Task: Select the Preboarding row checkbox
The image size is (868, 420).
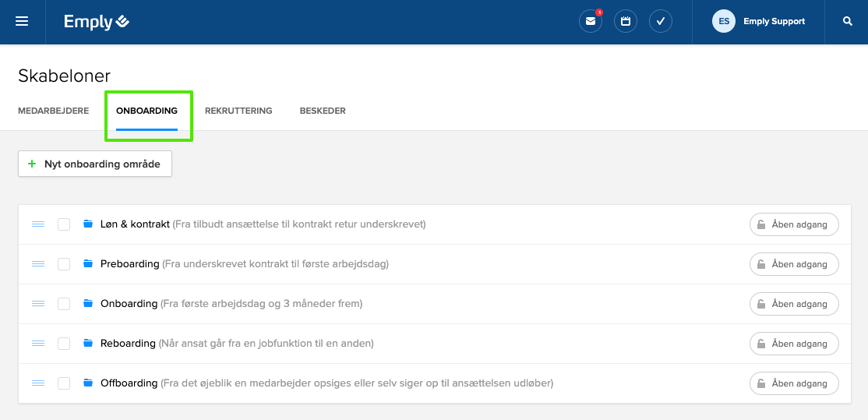Action: click(x=64, y=264)
